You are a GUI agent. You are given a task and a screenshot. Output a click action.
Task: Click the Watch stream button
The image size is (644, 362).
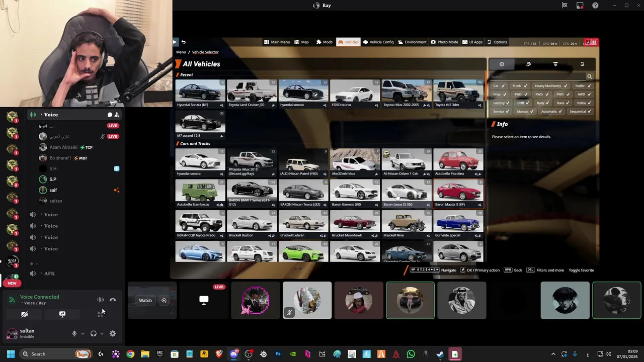pos(145,301)
